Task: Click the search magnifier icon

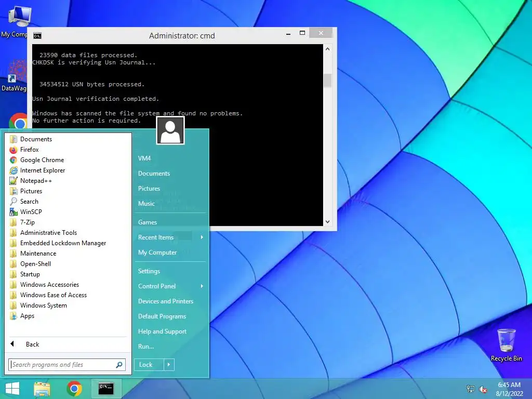Action: click(x=119, y=365)
